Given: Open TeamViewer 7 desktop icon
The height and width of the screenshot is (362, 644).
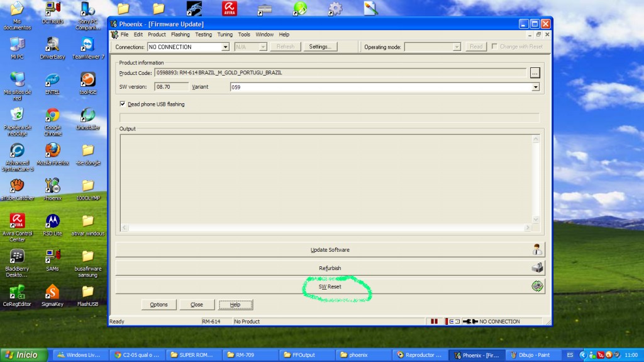Looking at the screenshot, I should click(88, 48).
